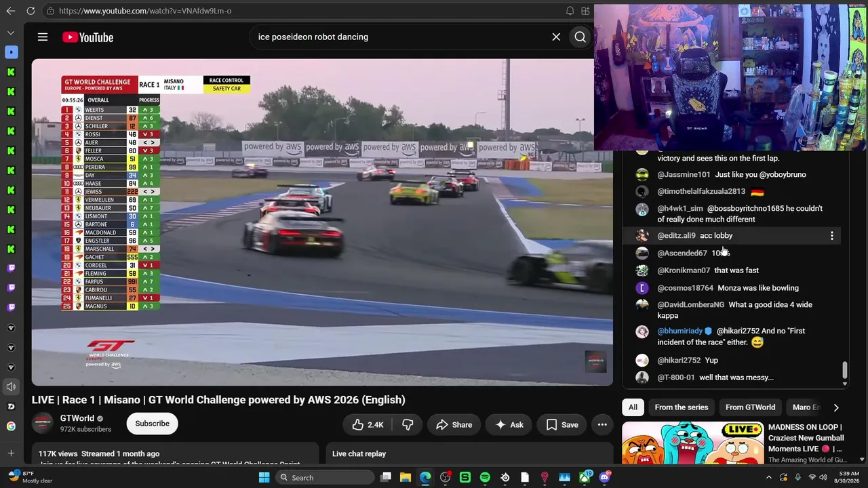The width and height of the screenshot is (868, 488).
Task: Open the Share dialog for the video
Action: [454, 424]
